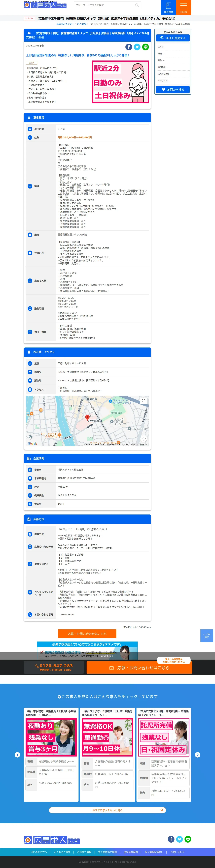Click the お問い合わせ番号 phone icon
Image resolution: width=215 pixels, height=868 pixels.
tap(30, 615)
